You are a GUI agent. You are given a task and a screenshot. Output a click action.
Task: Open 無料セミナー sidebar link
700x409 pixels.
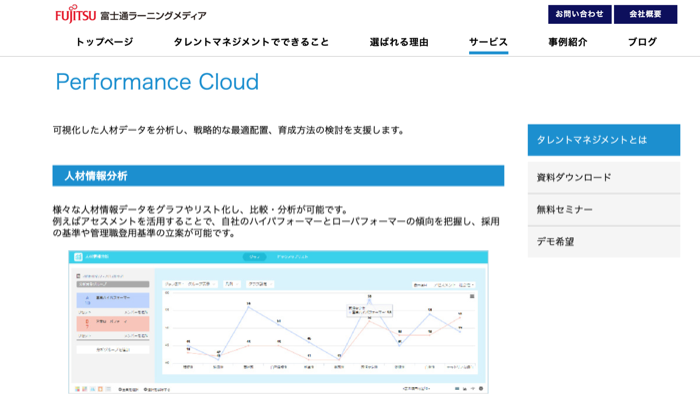point(604,209)
